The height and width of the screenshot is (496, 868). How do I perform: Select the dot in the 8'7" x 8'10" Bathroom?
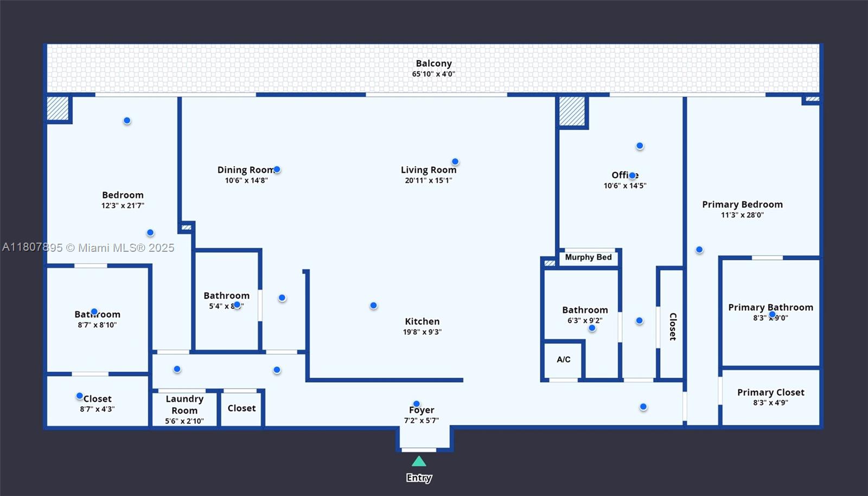tap(94, 311)
